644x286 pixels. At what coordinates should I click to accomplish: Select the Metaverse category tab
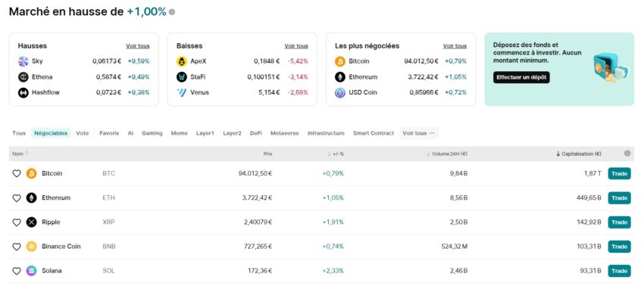click(x=285, y=133)
